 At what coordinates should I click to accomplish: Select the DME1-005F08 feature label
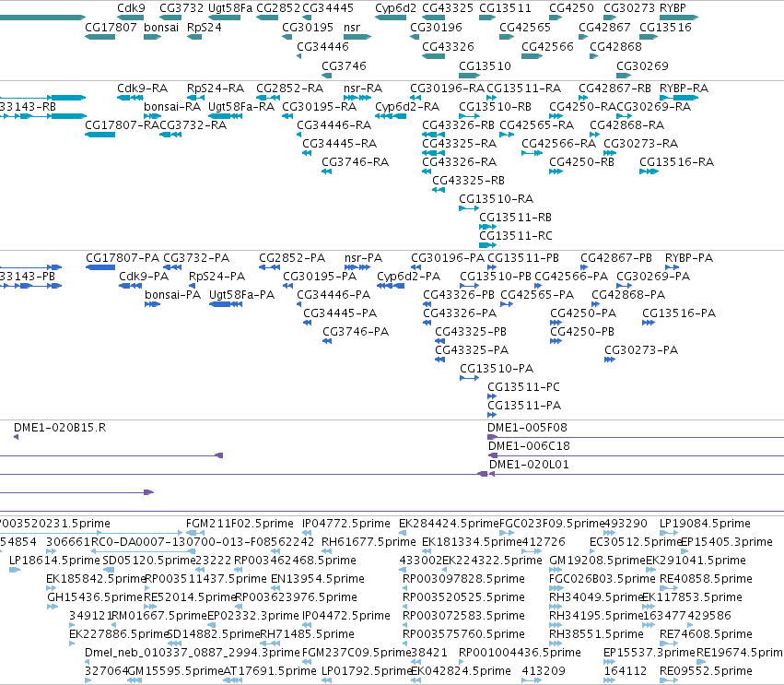click(528, 427)
